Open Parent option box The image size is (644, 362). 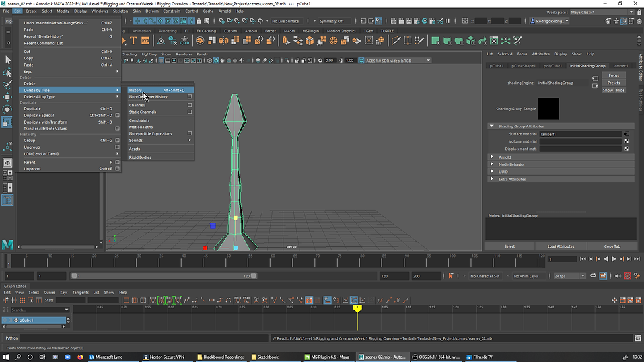click(117, 163)
